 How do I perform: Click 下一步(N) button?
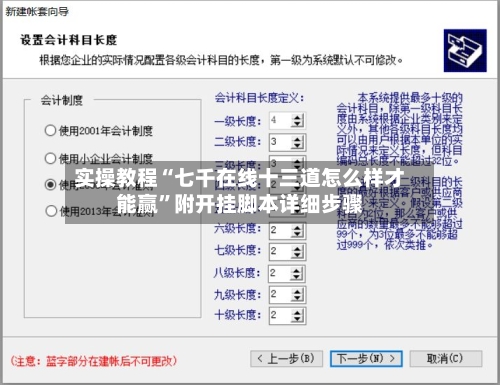(366, 359)
